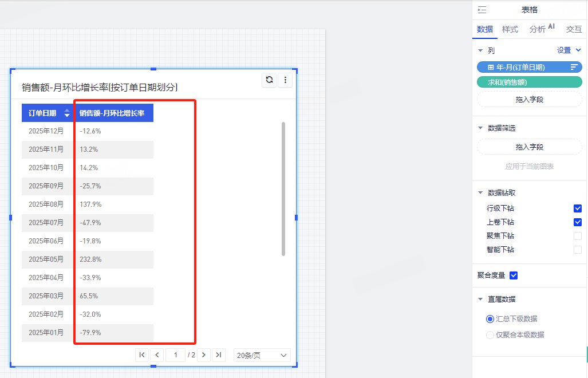
Task: Open the three-dot more options menu
Action: coord(285,80)
